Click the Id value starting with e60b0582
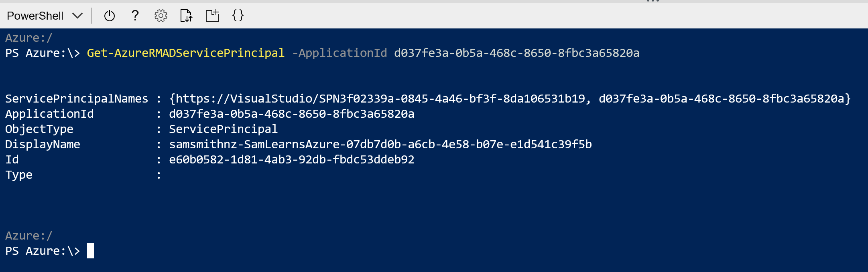This screenshot has height=272, width=868. tap(291, 160)
